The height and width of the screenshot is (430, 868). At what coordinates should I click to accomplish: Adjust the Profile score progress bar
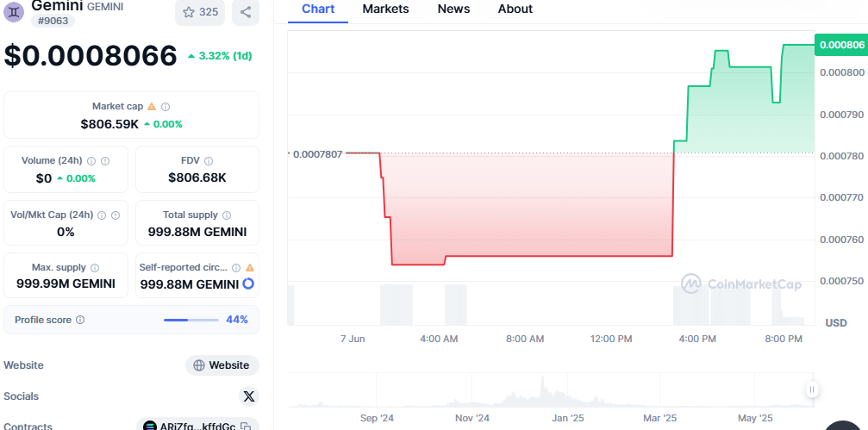pos(191,320)
